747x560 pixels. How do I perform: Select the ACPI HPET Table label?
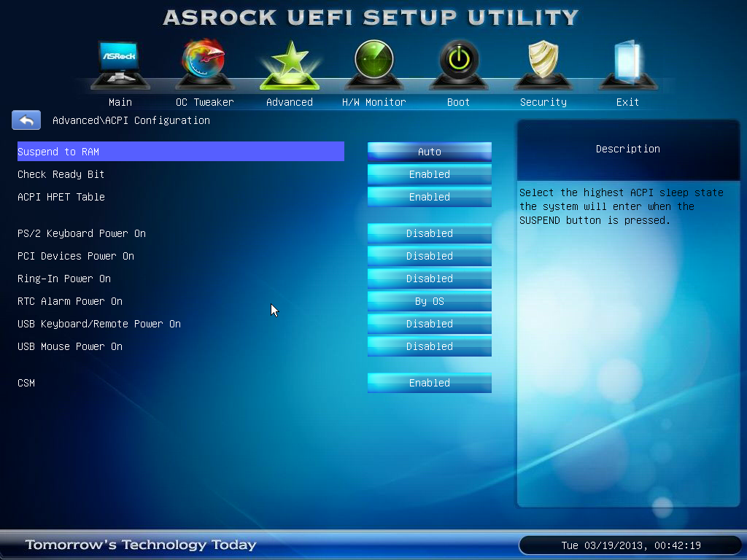pos(61,197)
